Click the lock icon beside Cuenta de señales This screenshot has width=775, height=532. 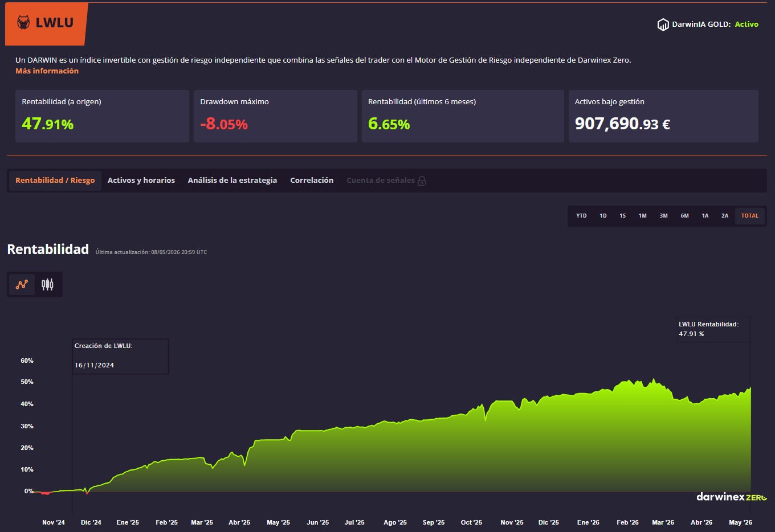click(x=422, y=181)
